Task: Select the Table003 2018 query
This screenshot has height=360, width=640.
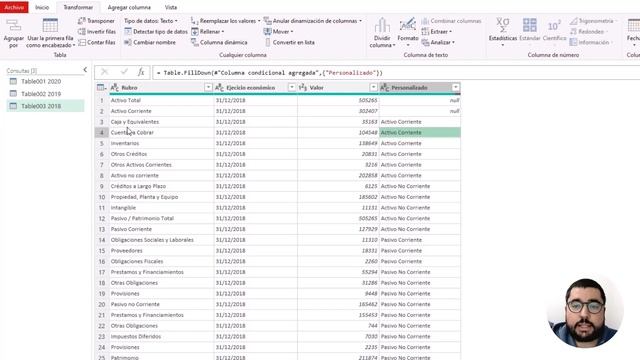Action: (45, 106)
